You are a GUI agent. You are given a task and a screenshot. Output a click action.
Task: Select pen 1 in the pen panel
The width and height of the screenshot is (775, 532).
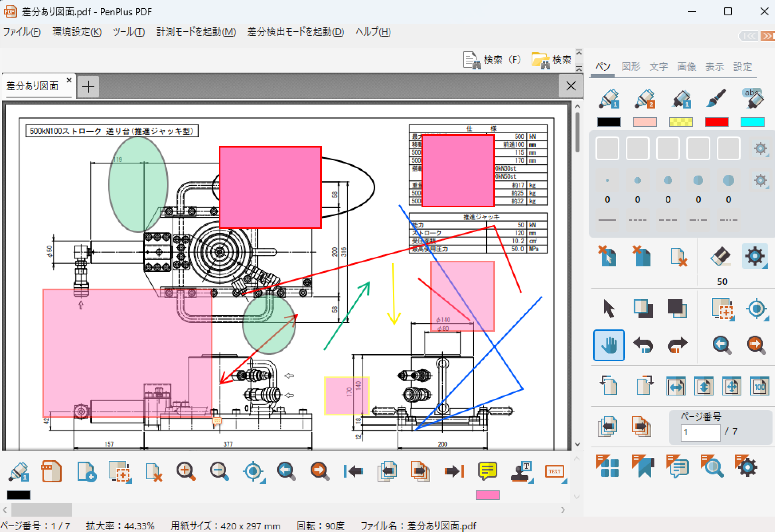point(609,98)
